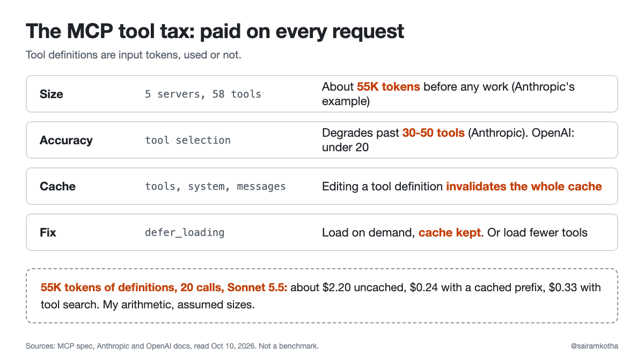The image size is (644, 362).
Task: Click the highlighted '55K tokens' in Size row
Action: coord(389,86)
